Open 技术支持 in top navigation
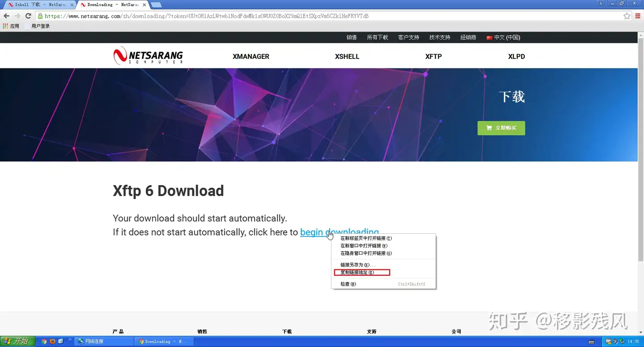This screenshot has width=644, height=347. coord(440,38)
